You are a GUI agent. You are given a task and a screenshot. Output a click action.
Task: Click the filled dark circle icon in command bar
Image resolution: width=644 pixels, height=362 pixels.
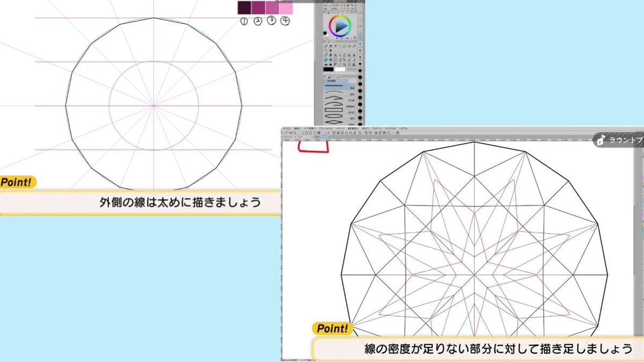coord(319,133)
